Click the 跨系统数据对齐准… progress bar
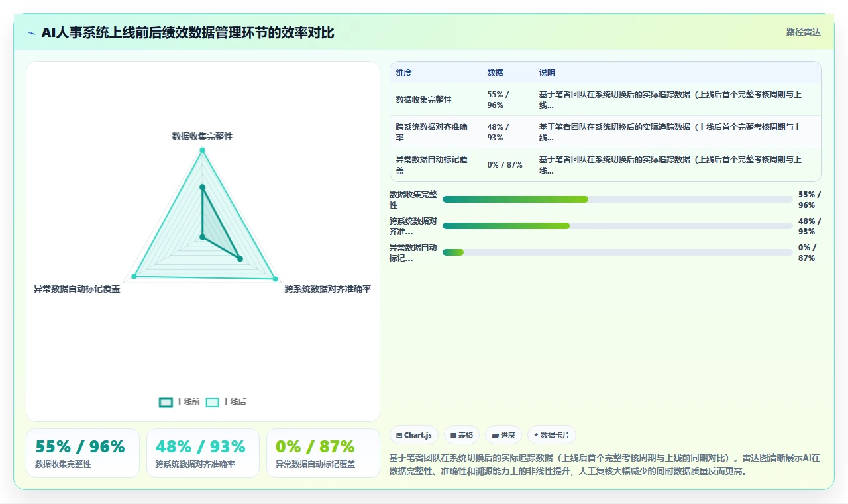The width and height of the screenshot is (848, 504). [x=617, y=226]
